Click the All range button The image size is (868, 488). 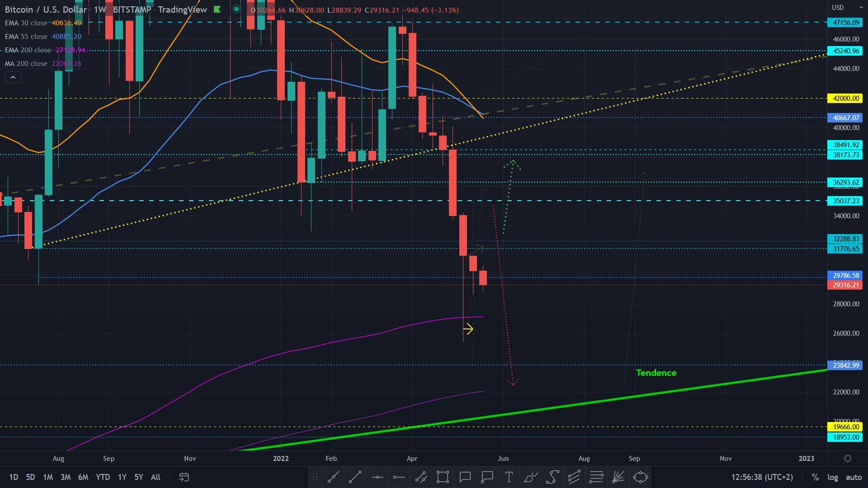pos(156,477)
